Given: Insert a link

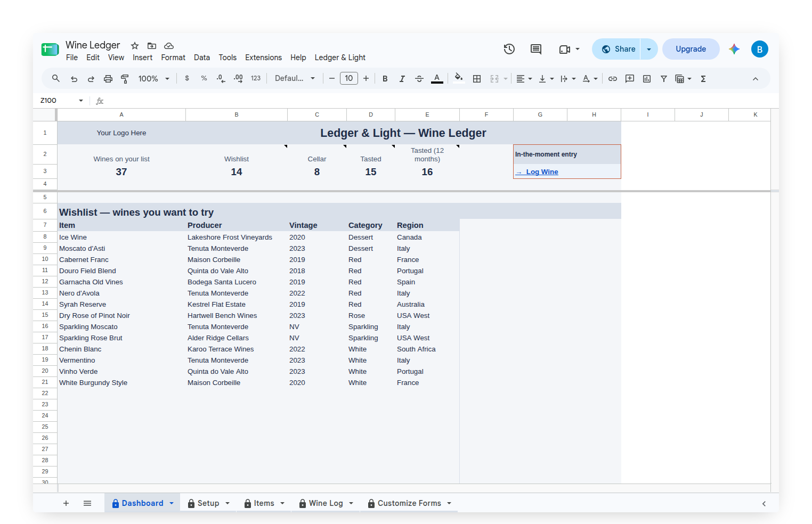Looking at the screenshot, I should (x=613, y=79).
